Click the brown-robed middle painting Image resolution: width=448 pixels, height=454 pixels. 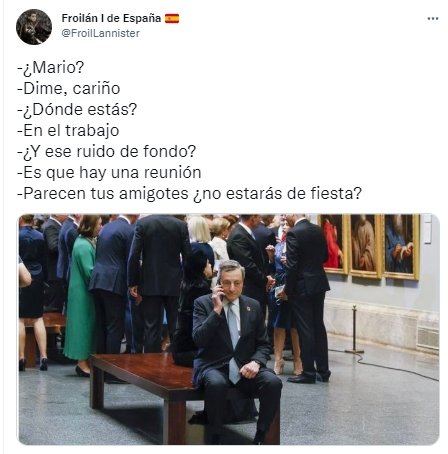(364, 246)
